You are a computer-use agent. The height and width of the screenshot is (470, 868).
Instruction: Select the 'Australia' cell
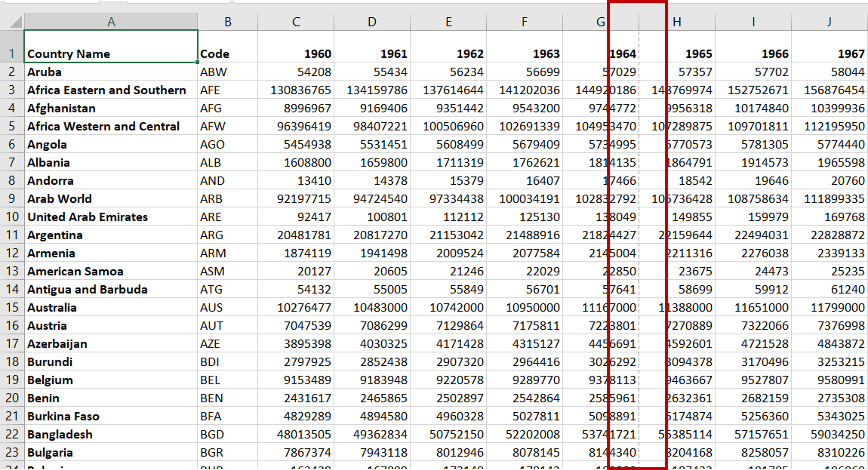click(x=111, y=307)
